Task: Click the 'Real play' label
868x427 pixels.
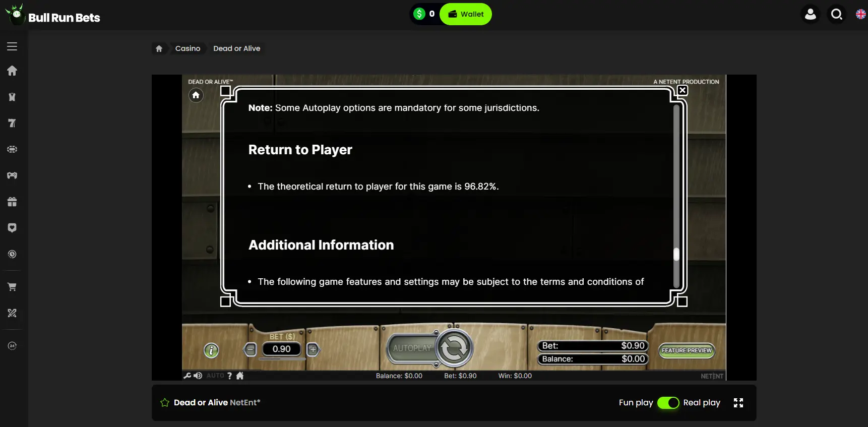Action: (702, 402)
